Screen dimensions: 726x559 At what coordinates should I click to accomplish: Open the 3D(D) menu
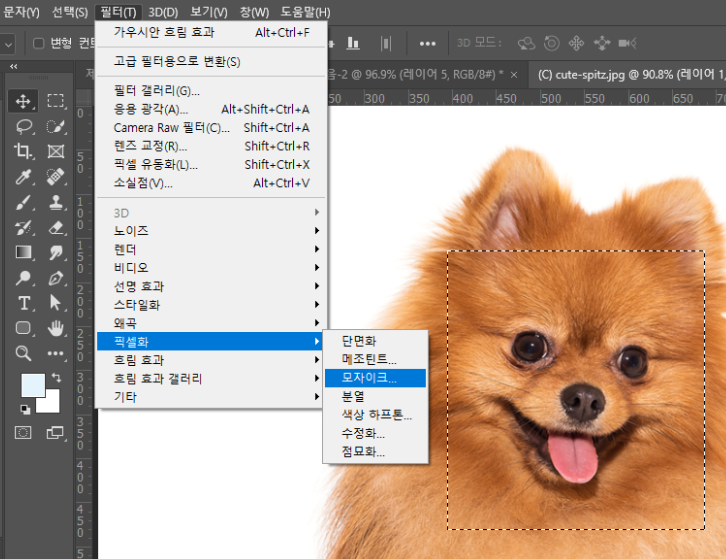pyautogui.click(x=163, y=12)
